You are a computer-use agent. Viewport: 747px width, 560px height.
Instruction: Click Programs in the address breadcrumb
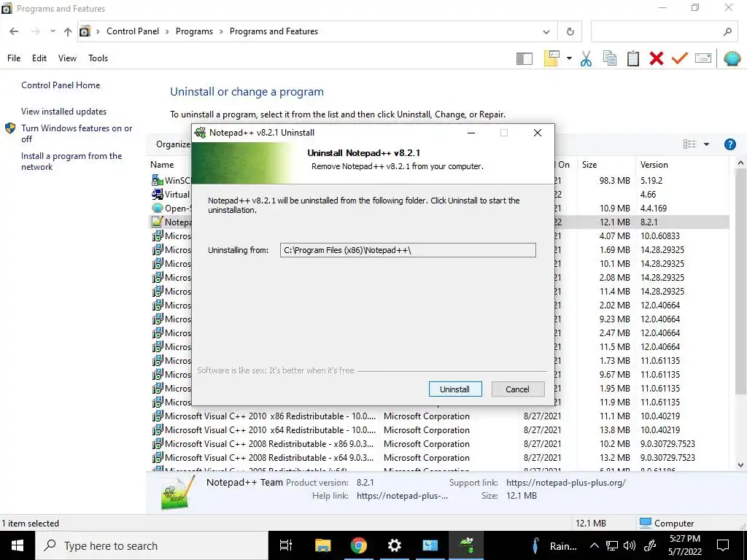(x=194, y=31)
